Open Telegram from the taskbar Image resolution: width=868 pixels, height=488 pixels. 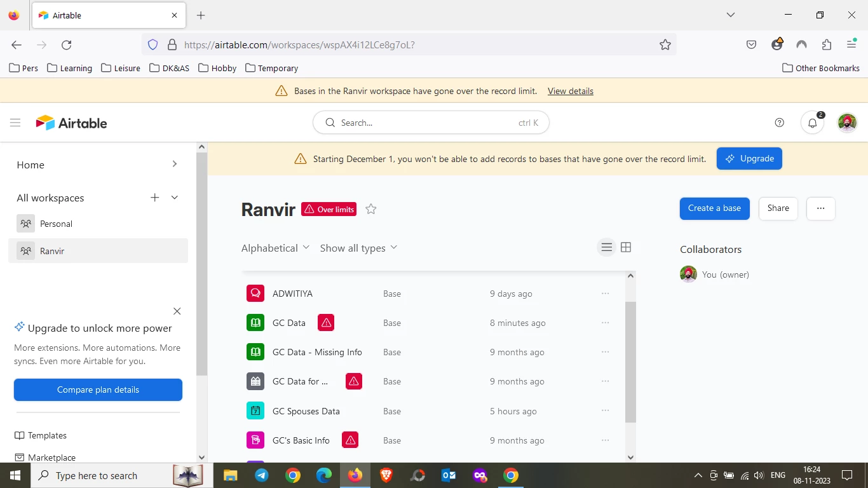261,475
